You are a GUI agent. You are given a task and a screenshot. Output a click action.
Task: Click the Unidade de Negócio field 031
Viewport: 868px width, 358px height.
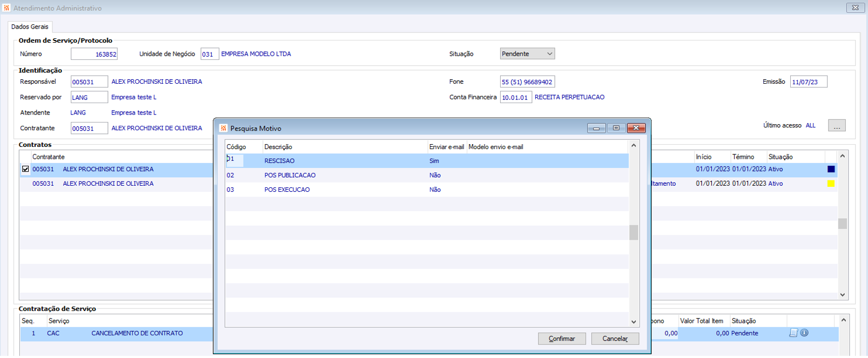coord(210,54)
